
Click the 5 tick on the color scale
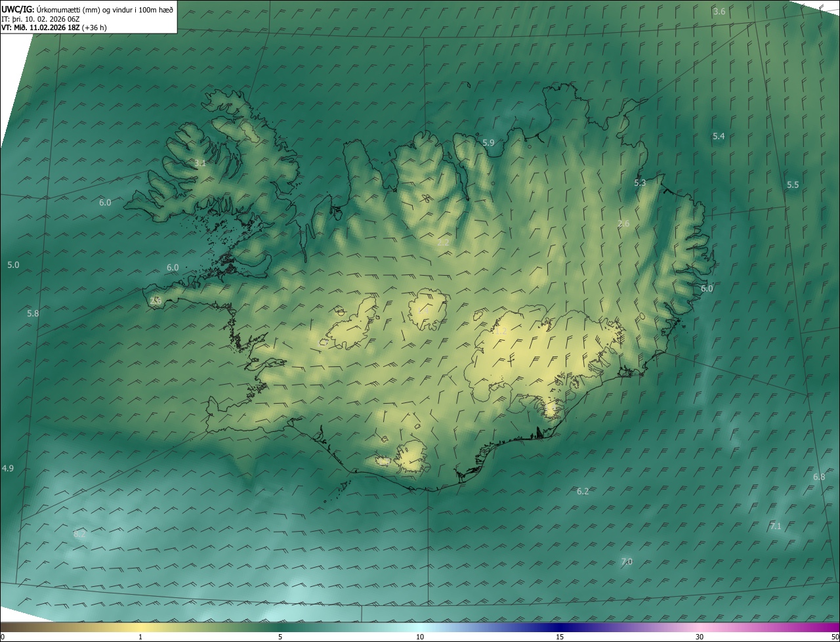(280, 637)
